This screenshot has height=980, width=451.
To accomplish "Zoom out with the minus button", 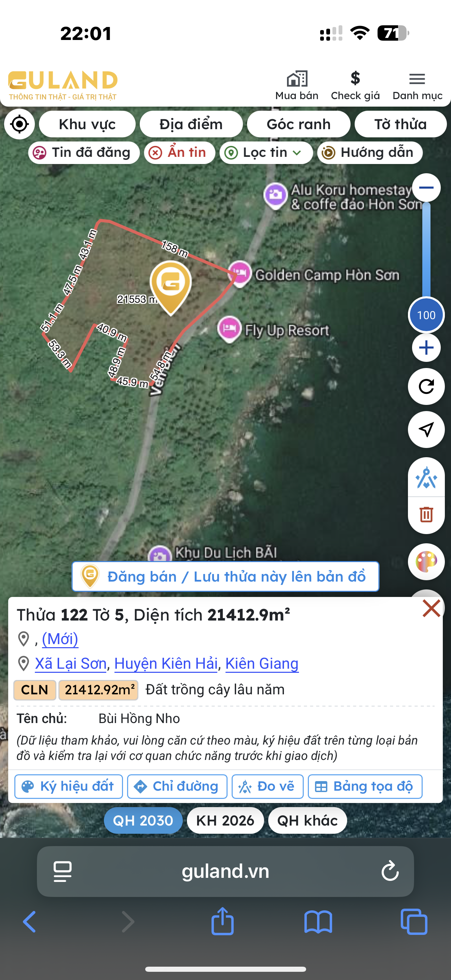I will coord(426,188).
